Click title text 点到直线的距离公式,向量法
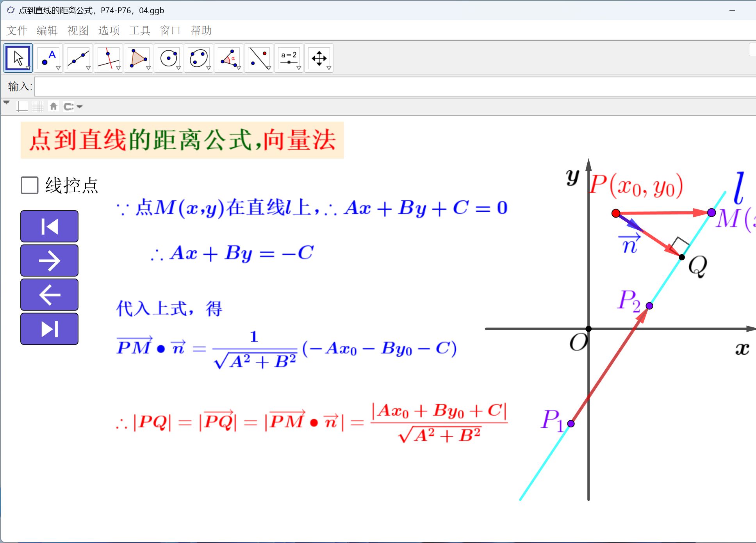This screenshot has height=543, width=756. [182, 140]
